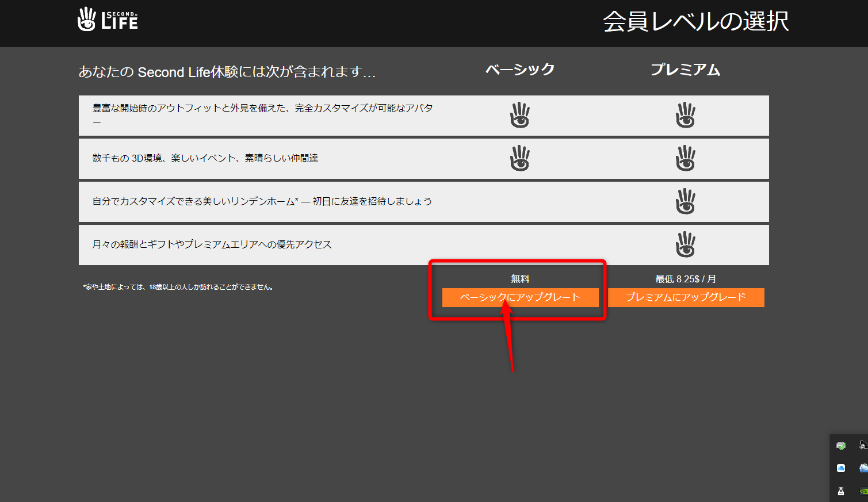Click Premium hand icon in リンデンホーム row
868x502 pixels.
685,201
